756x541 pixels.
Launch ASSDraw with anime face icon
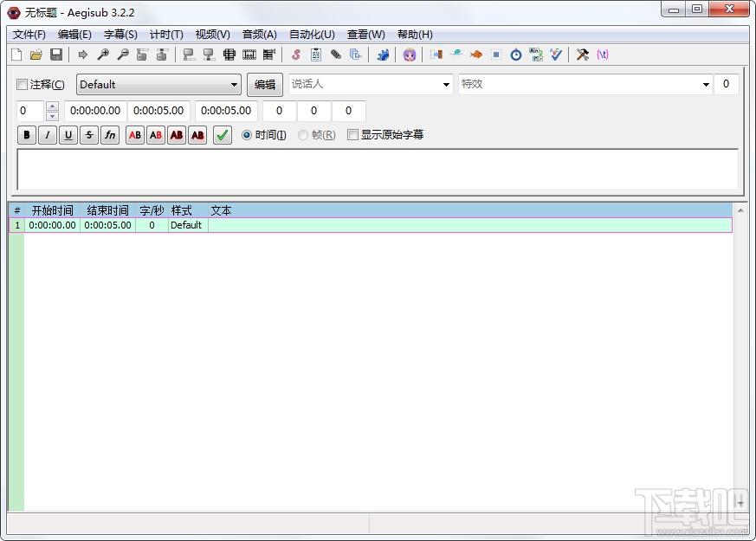410,55
